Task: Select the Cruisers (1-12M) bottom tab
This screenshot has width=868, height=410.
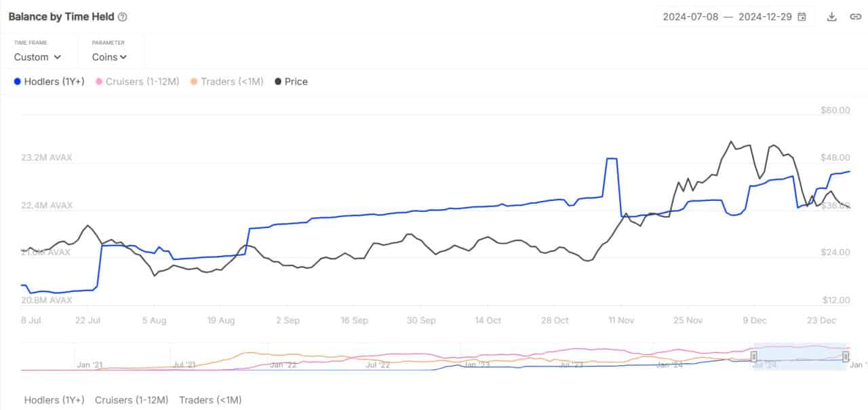Action: pyautogui.click(x=132, y=400)
